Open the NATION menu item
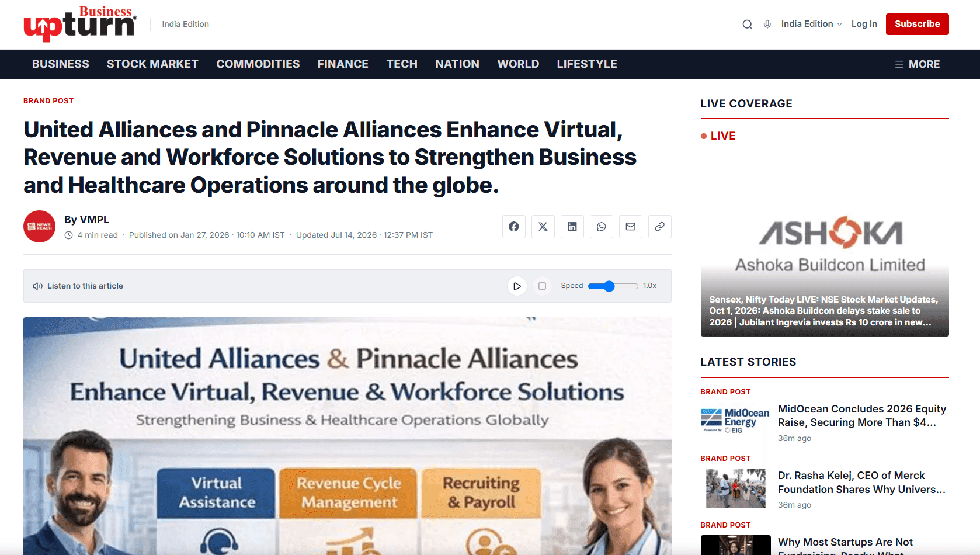 pyautogui.click(x=457, y=64)
